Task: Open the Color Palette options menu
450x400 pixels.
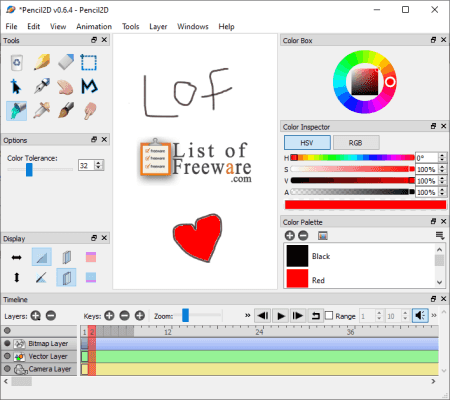Action: (440, 236)
